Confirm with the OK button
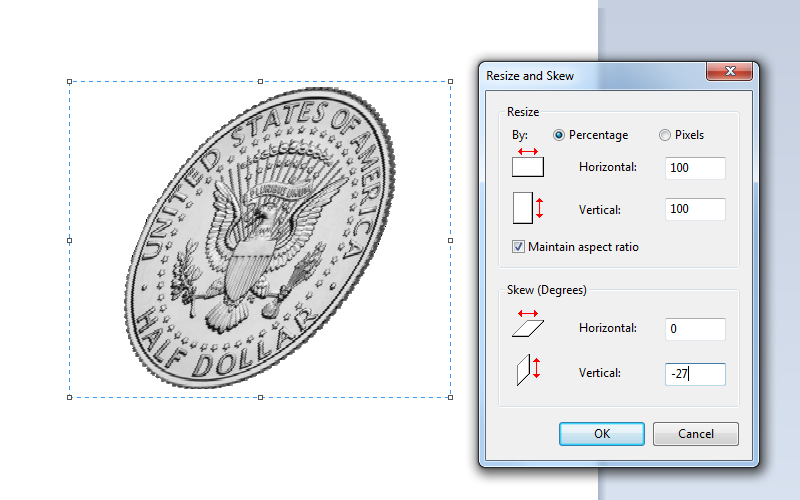800x500 pixels. pyautogui.click(x=602, y=434)
